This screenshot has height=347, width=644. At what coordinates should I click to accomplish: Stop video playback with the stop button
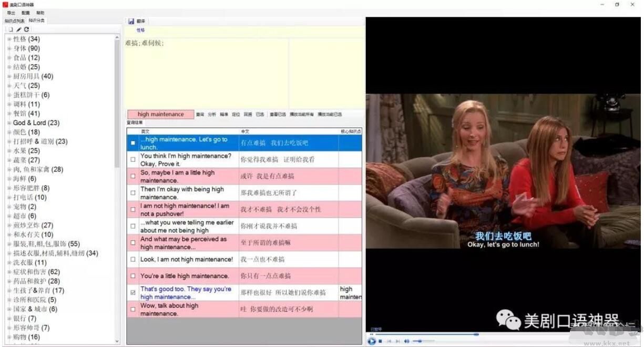click(380, 341)
